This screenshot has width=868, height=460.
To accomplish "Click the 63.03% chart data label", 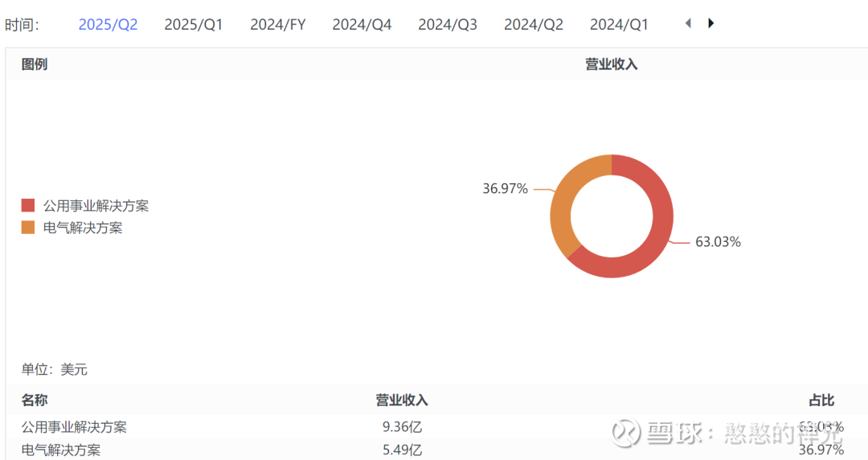I will coord(718,242).
